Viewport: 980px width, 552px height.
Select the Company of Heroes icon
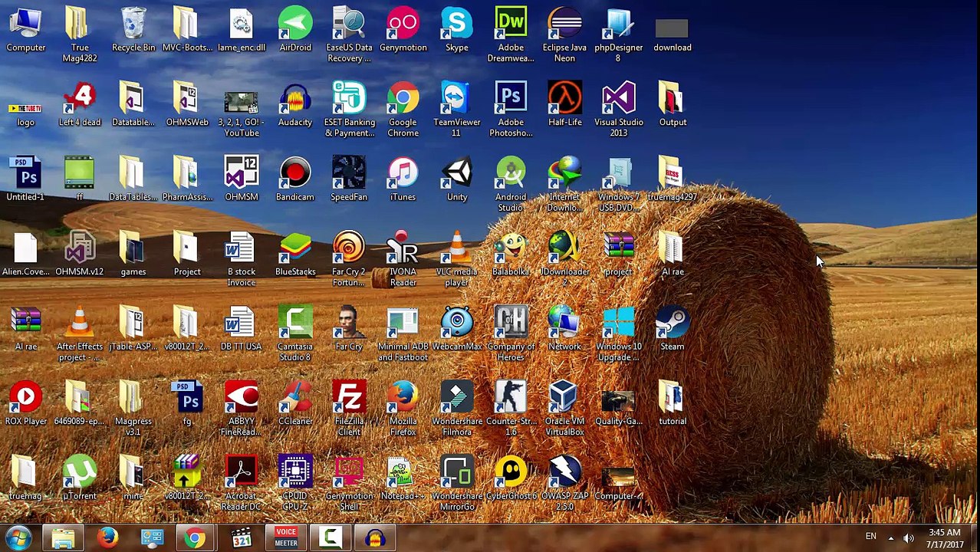pos(511,334)
